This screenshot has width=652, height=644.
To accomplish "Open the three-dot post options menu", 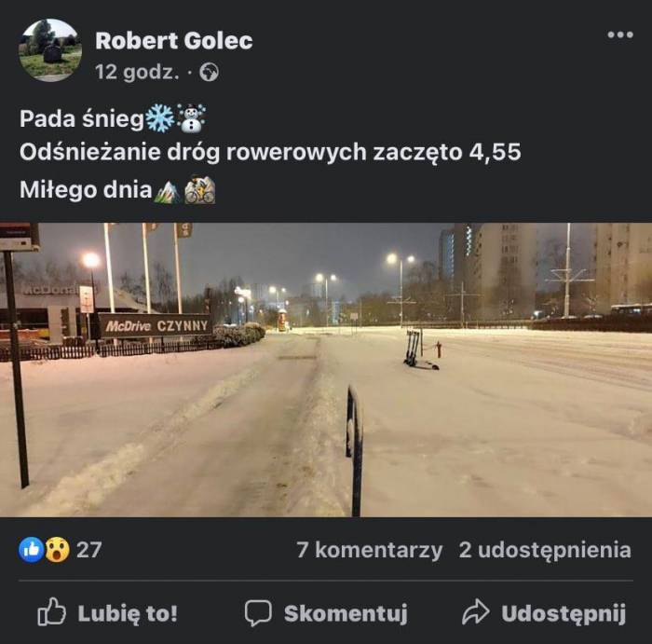I will pyautogui.click(x=620, y=34).
